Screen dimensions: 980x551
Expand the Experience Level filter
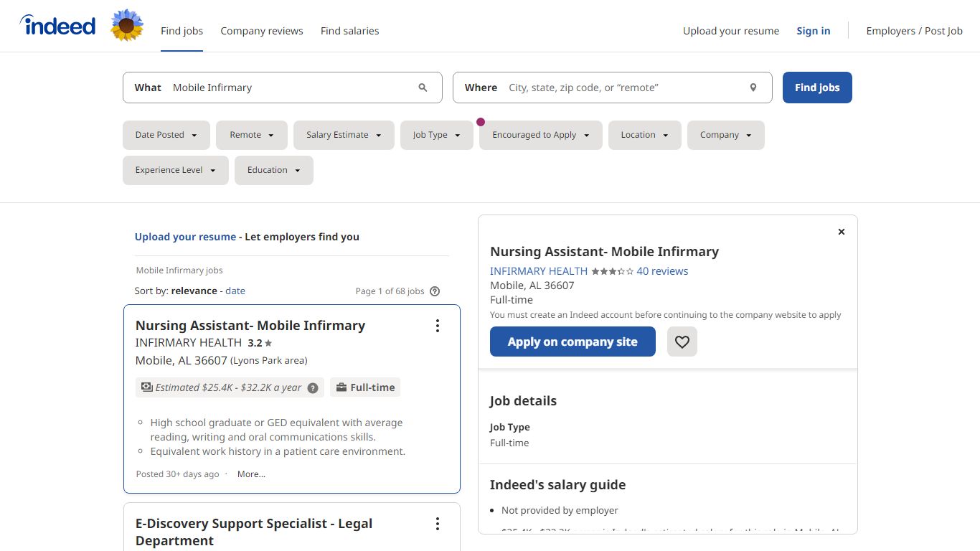point(176,170)
